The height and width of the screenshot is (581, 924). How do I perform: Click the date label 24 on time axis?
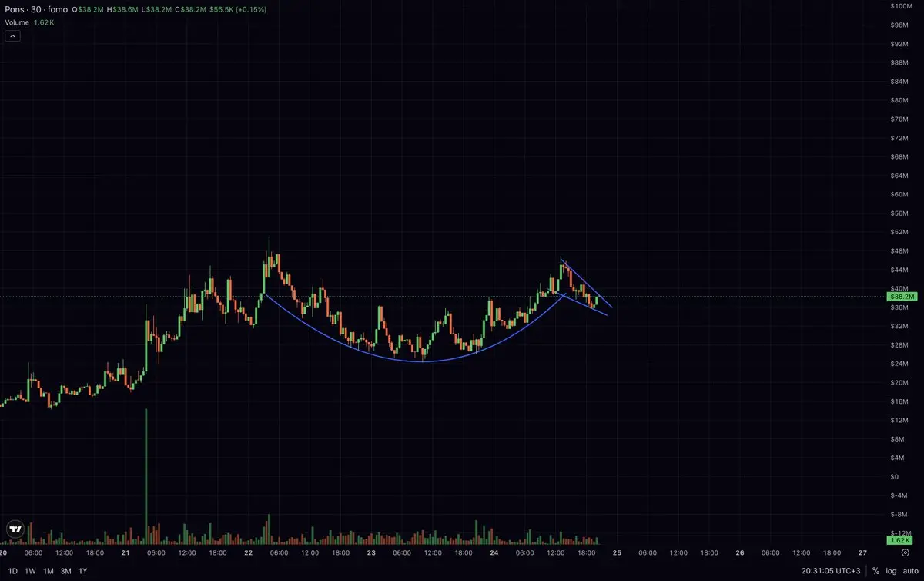click(494, 552)
